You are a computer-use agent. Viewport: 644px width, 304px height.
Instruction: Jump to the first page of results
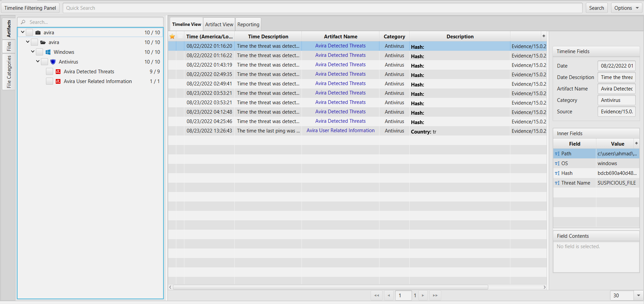pyautogui.click(x=376, y=296)
